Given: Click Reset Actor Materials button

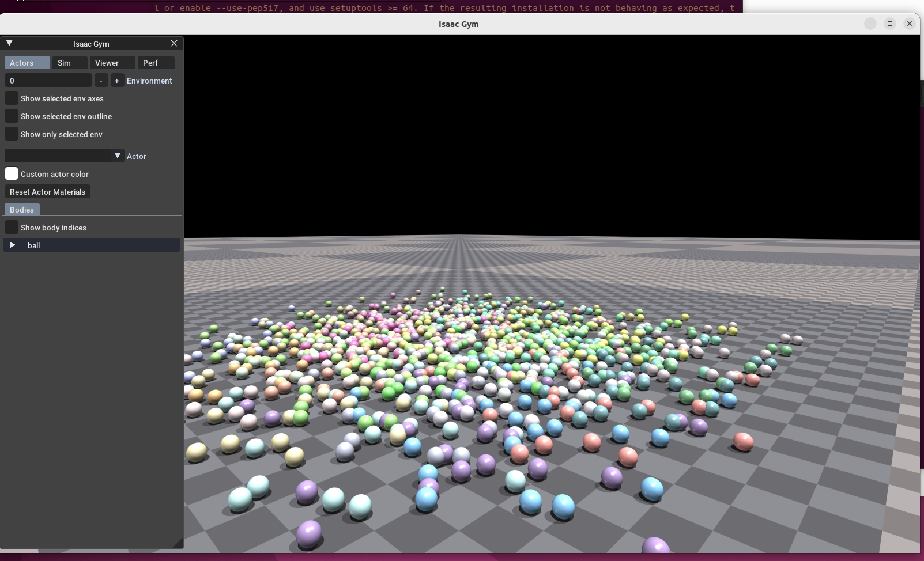Looking at the screenshot, I should [47, 192].
